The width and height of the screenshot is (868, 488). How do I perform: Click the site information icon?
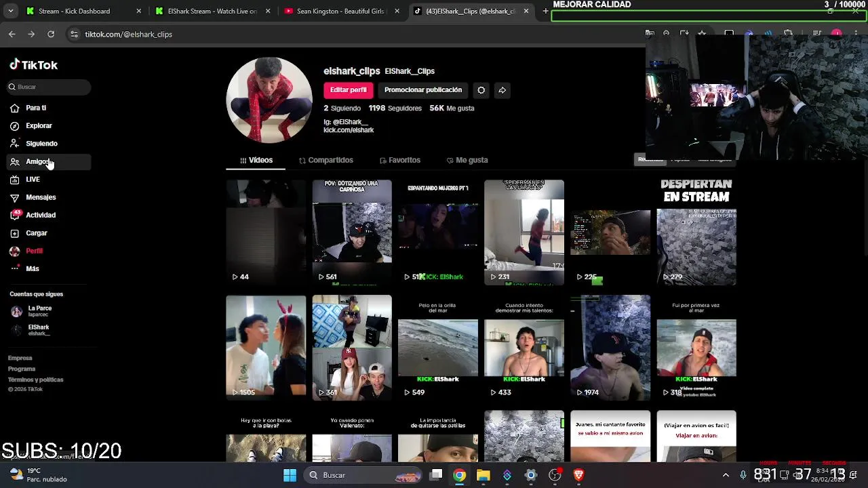75,34
